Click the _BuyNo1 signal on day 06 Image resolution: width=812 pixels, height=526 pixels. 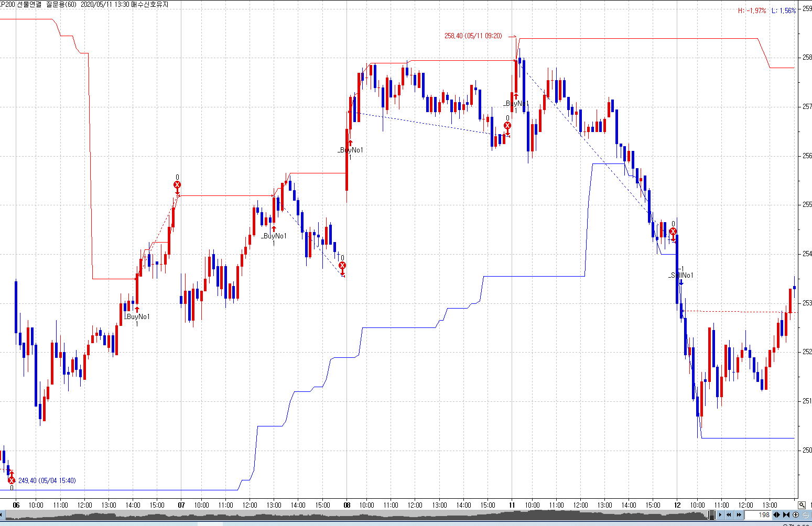[137, 310]
